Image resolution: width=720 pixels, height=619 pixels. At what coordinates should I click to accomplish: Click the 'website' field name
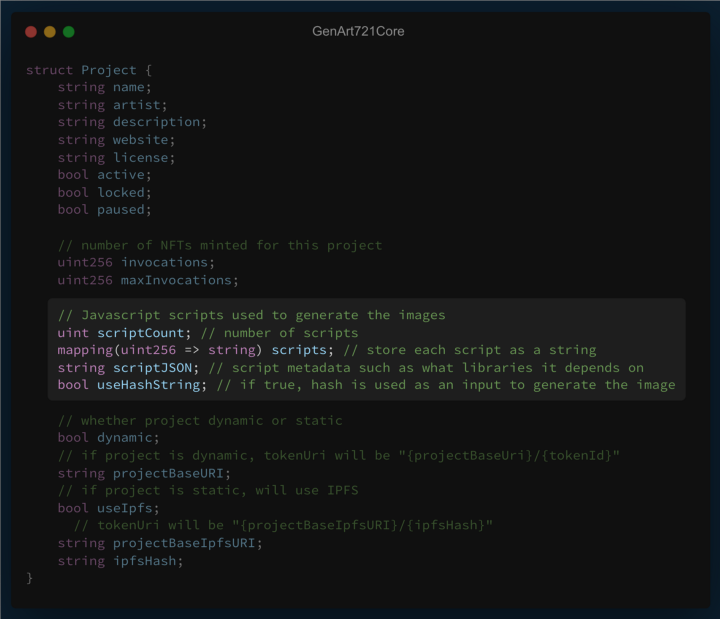coord(141,140)
